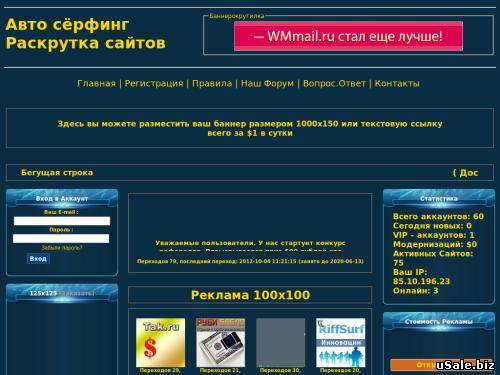Open the Рубли money ad thumbnail
Screen dimensions: 500x375
pos(220,343)
